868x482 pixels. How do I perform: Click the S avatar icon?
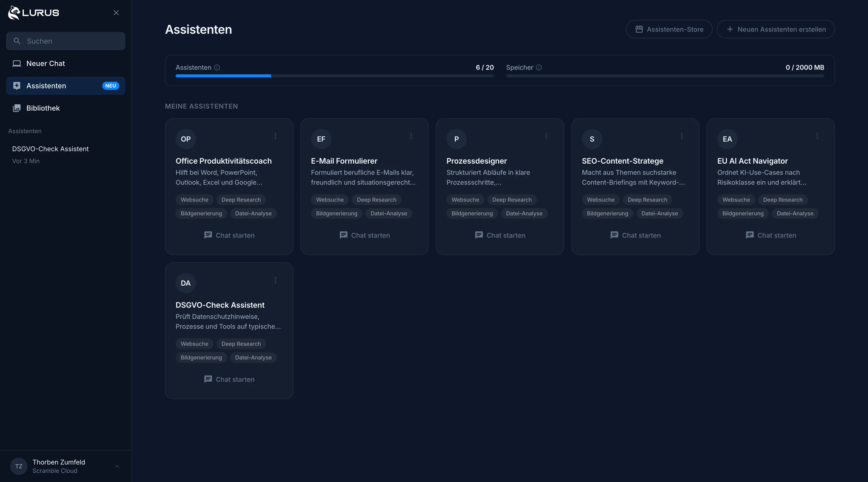pyautogui.click(x=592, y=139)
